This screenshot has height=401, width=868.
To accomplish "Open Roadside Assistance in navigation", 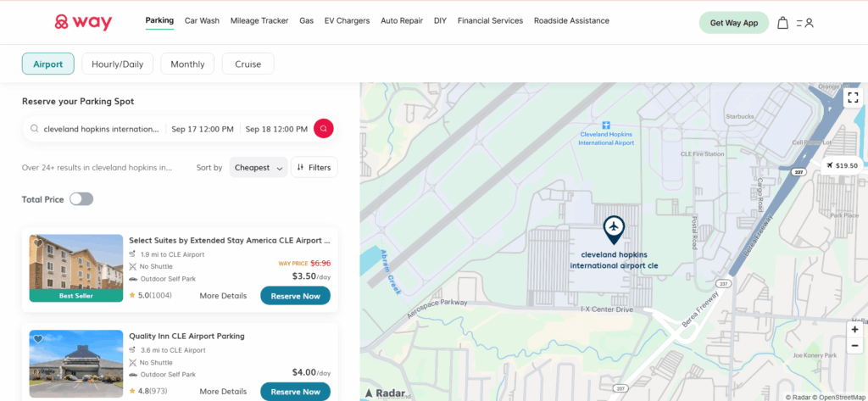I will (x=571, y=20).
